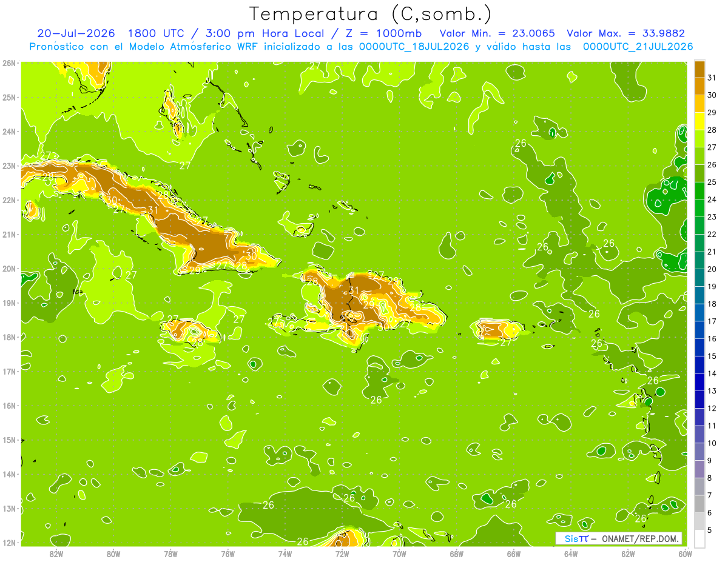Click the yellow legend swatch between 28 and 29
Screen dimensions: 728x562
(x=699, y=121)
